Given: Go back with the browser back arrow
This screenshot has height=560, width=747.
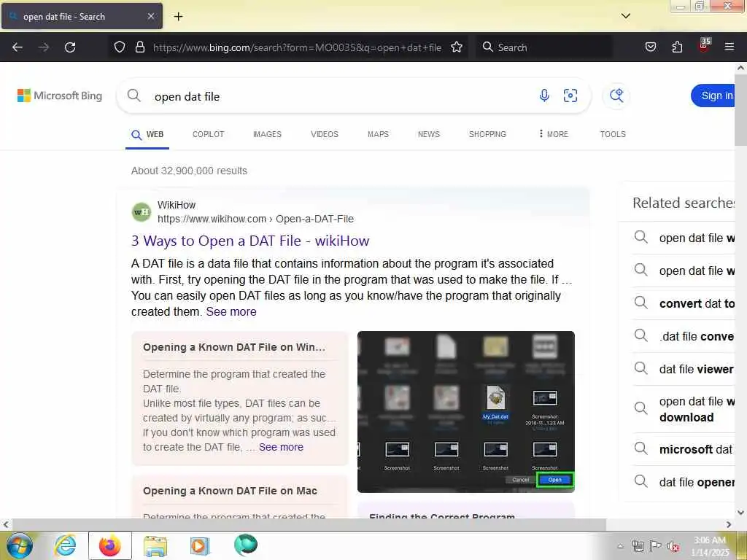Looking at the screenshot, I should 18,47.
